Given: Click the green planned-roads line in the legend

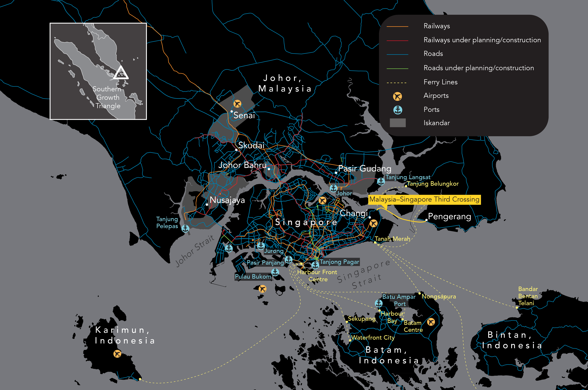Looking at the screenshot, I should (x=397, y=68).
